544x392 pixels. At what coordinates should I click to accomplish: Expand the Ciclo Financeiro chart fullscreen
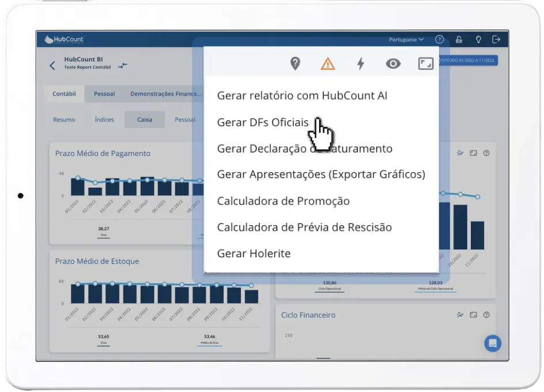[473, 315]
